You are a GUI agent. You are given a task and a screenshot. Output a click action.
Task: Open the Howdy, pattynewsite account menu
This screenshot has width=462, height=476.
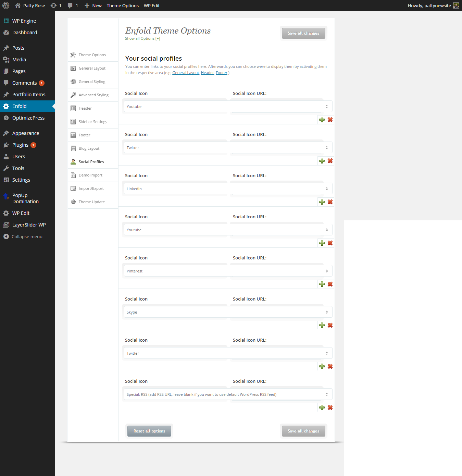coord(433,5)
